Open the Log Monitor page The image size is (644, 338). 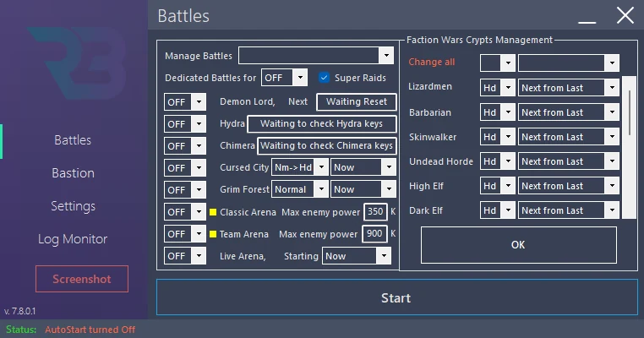[x=73, y=239]
